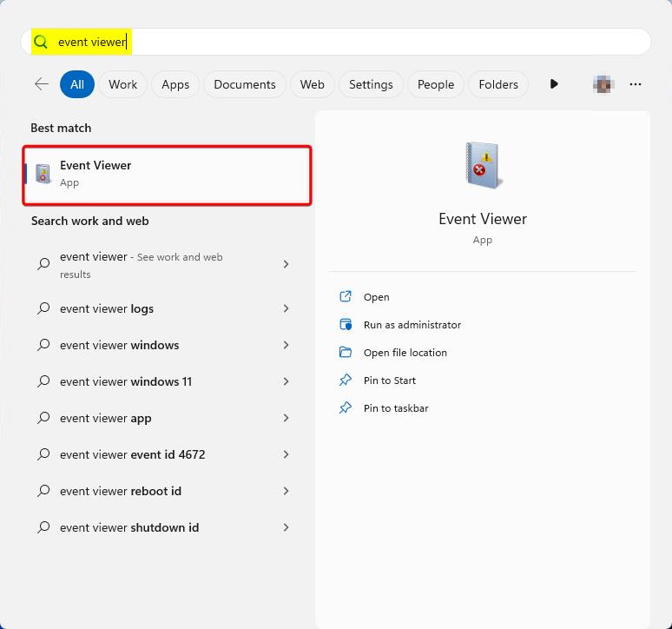Switch to the Work filter tab
The height and width of the screenshot is (629, 672).
[123, 84]
